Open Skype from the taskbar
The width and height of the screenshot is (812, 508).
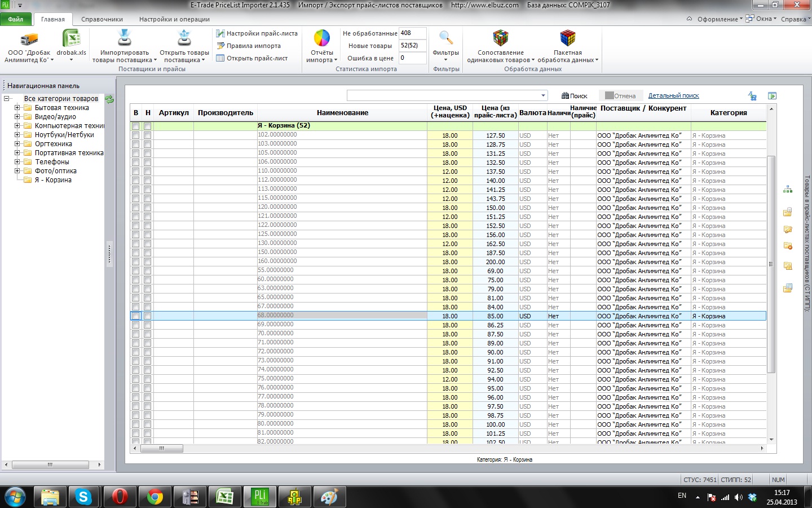point(84,497)
